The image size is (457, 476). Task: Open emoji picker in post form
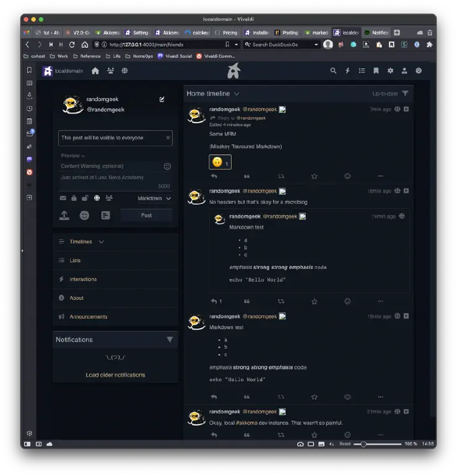pyautogui.click(x=84, y=216)
